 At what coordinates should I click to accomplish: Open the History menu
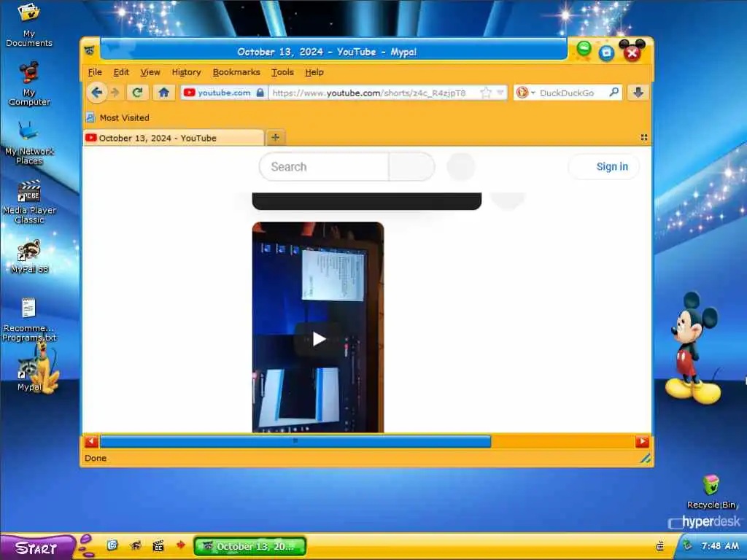(x=186, y=72)
